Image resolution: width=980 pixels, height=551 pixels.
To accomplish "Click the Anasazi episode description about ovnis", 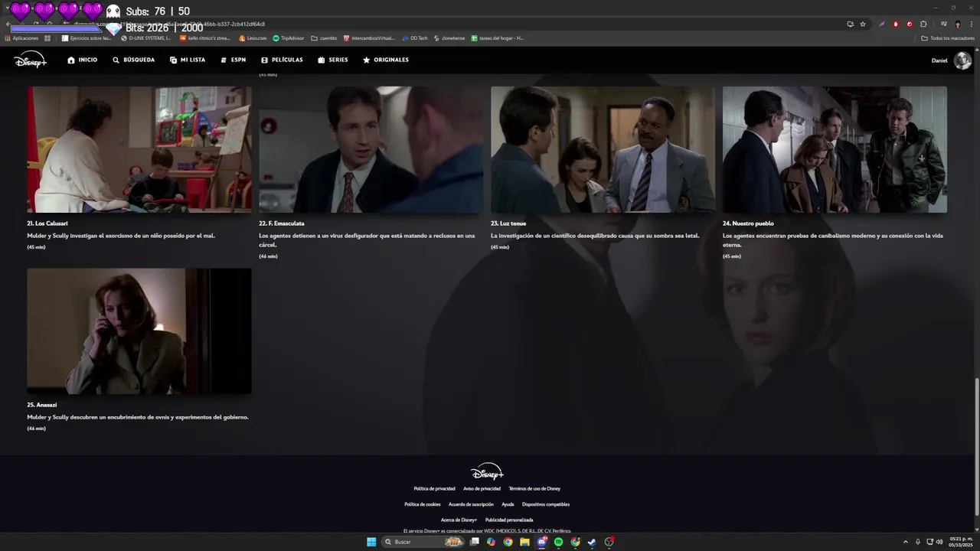I will click(x=138, y=417).
